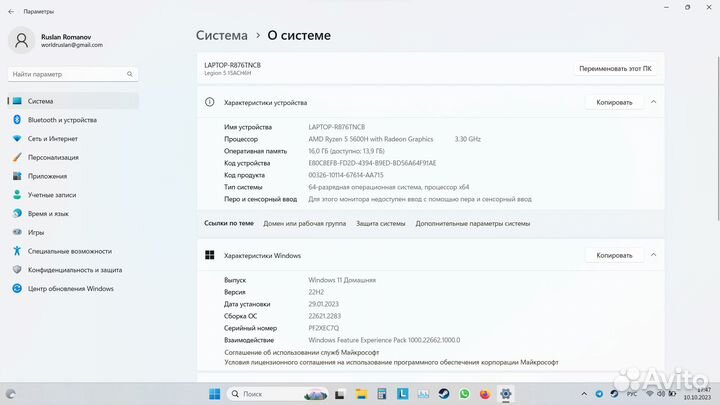Open Персонализация settings
720x405 pixels.
pyautogui.click(x=73, y=158)
